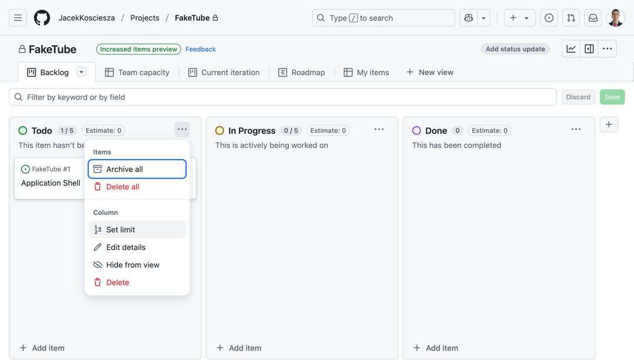Image resolution: width=634 pixels, height=364 pixels.
Task: Click Todo column title
Action: click(x=42, y=131)
